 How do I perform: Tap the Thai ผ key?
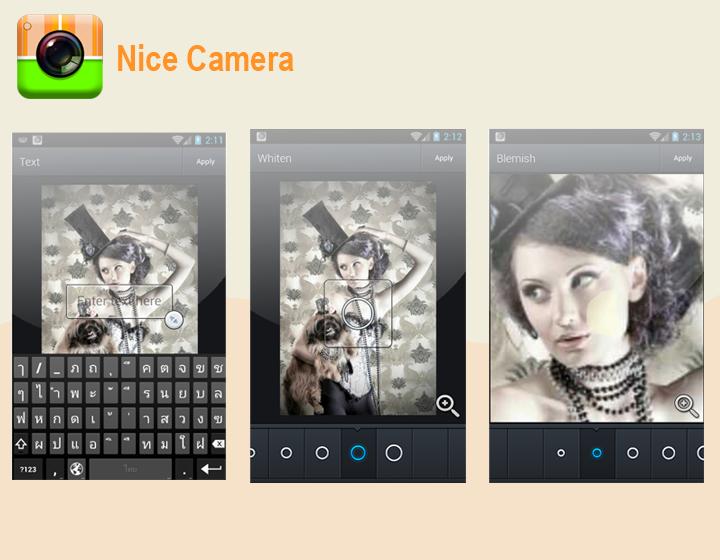click(39, 444)
